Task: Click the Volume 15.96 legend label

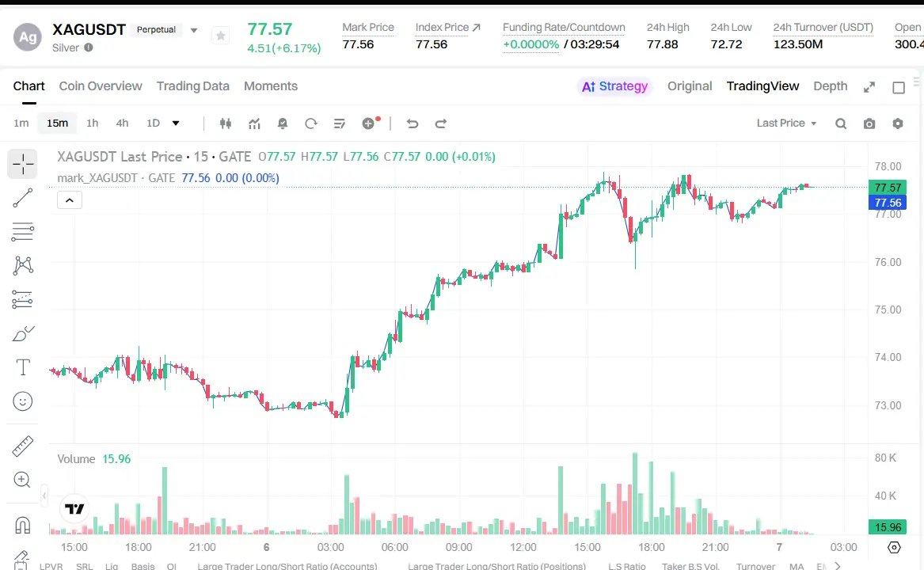Action: (93, 458)
